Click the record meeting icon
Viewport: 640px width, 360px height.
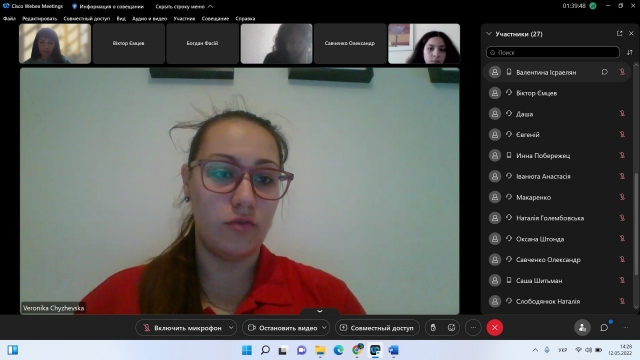tap(433, 328)
